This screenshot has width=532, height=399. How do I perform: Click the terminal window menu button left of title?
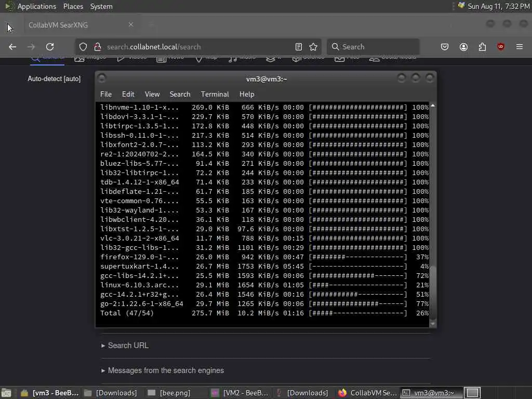tap(102, 78)
